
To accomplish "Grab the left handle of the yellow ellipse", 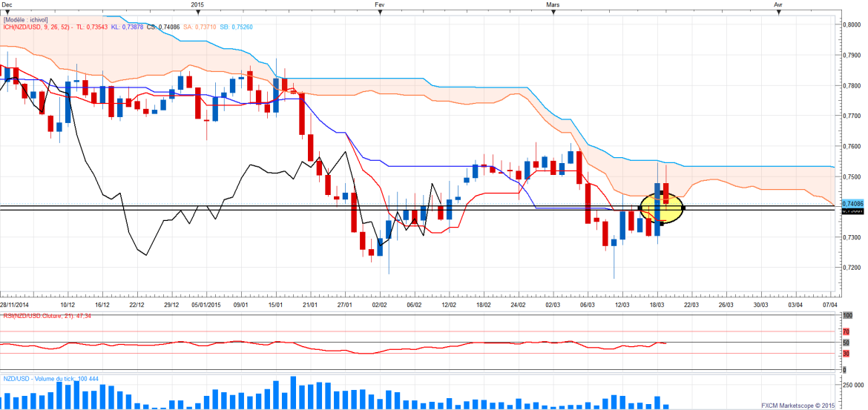I will coord(640,208).
